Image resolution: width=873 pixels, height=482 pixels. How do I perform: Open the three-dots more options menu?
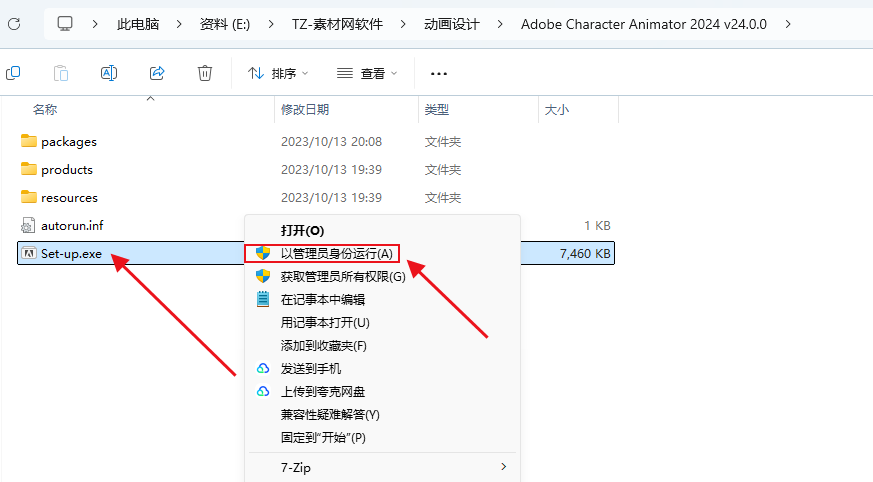click(x=439, y=73)
